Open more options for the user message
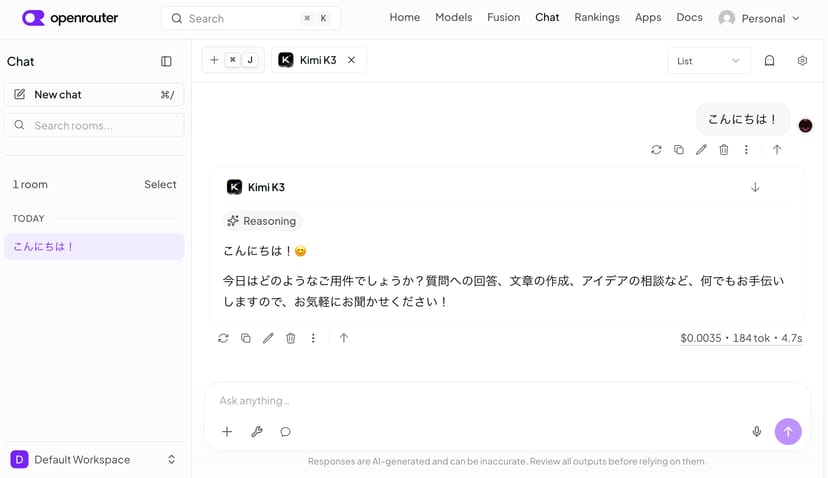Image resolution: width=828 pixels, height=478 pixels. [x=746, y=149]
